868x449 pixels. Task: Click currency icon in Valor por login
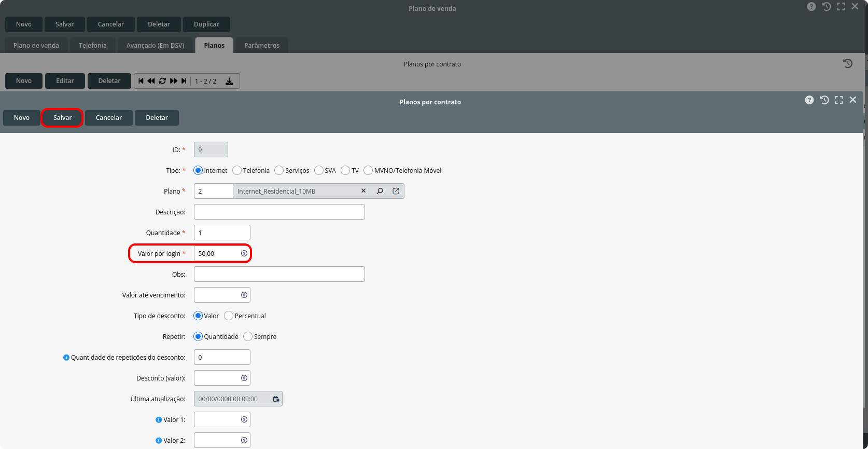pyautogui.click(x=244, y=253)
